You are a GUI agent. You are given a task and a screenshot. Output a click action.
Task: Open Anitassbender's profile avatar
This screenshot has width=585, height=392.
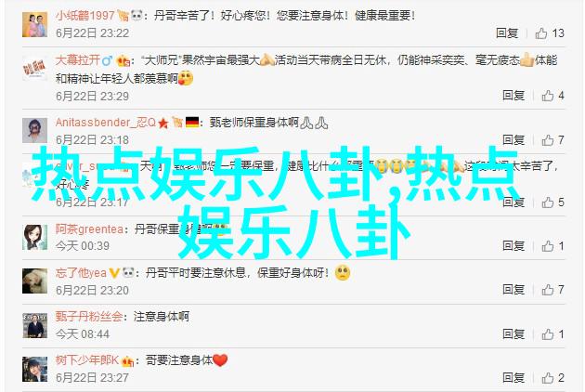pyautogui.click(x=34, y=131)
